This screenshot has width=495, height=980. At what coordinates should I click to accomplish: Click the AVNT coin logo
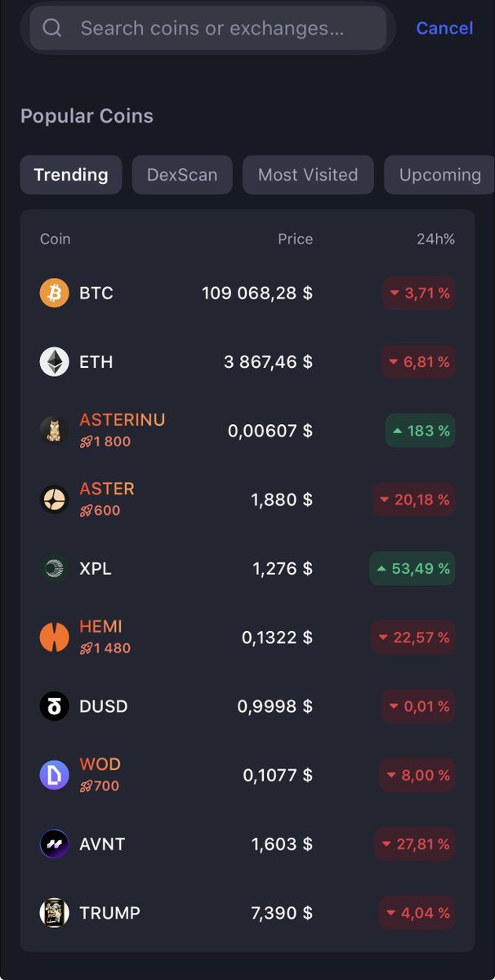pyautogui.click(x=55, y=844)
